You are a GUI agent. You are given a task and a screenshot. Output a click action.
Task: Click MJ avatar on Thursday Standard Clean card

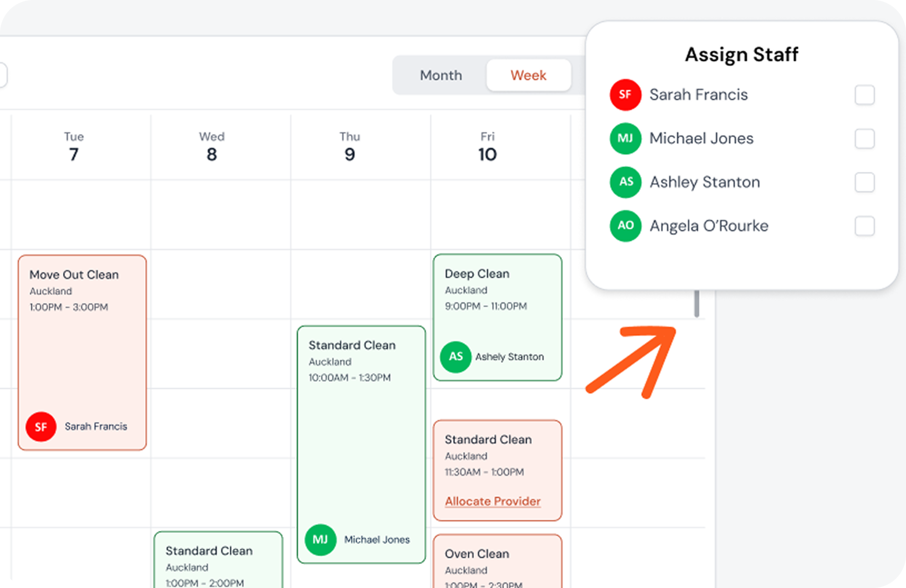(320, 539)
